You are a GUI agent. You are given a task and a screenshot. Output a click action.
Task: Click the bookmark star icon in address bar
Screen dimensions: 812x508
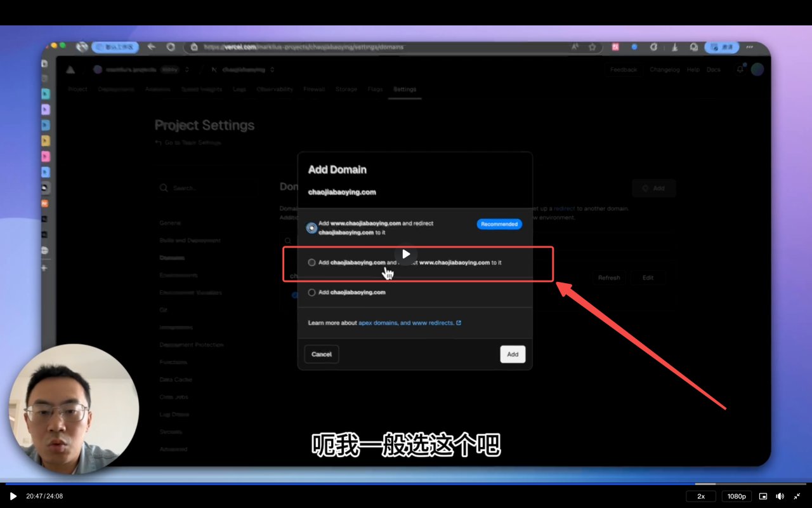(x=592, y=47)
